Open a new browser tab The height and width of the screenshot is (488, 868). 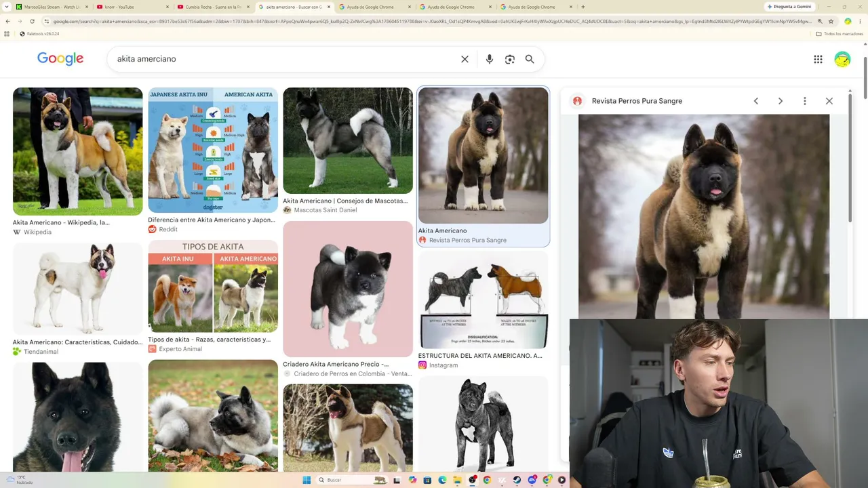coord(583,7)
